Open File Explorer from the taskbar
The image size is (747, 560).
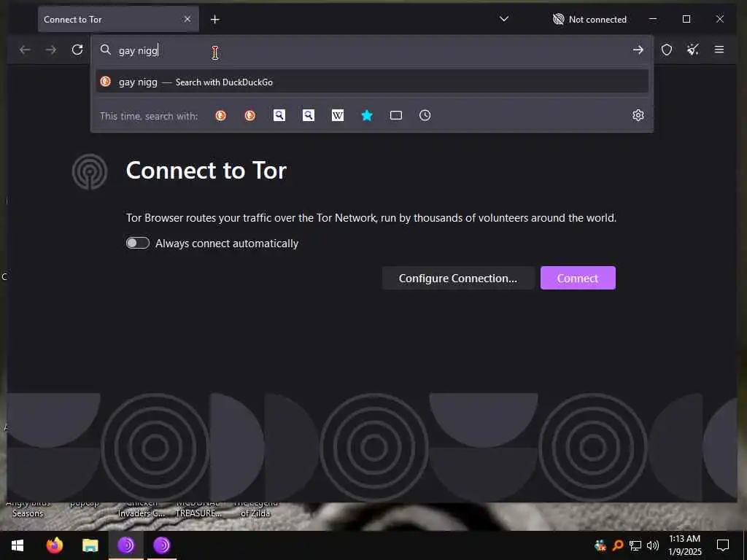[x=90, y=545]
